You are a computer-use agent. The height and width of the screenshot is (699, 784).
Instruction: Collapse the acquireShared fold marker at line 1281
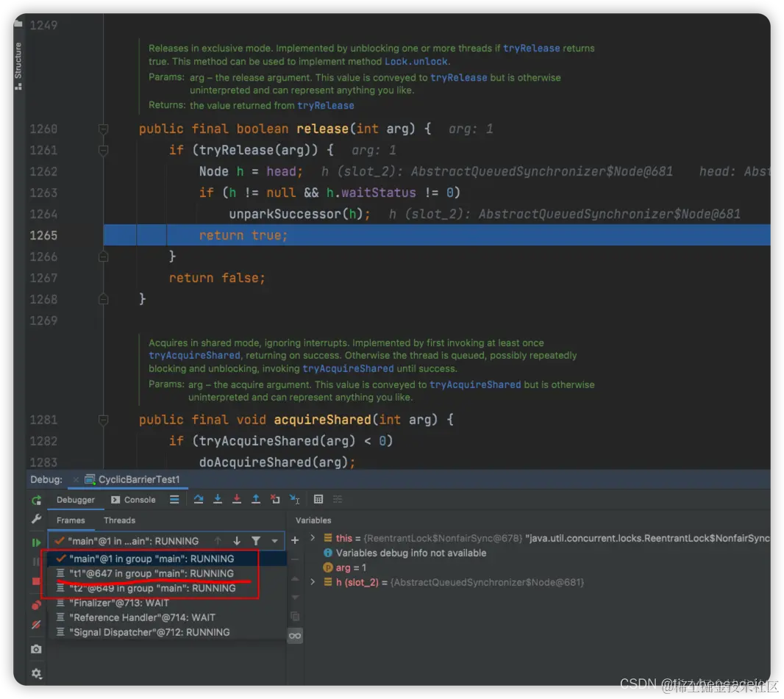click(x=103, y=420)
